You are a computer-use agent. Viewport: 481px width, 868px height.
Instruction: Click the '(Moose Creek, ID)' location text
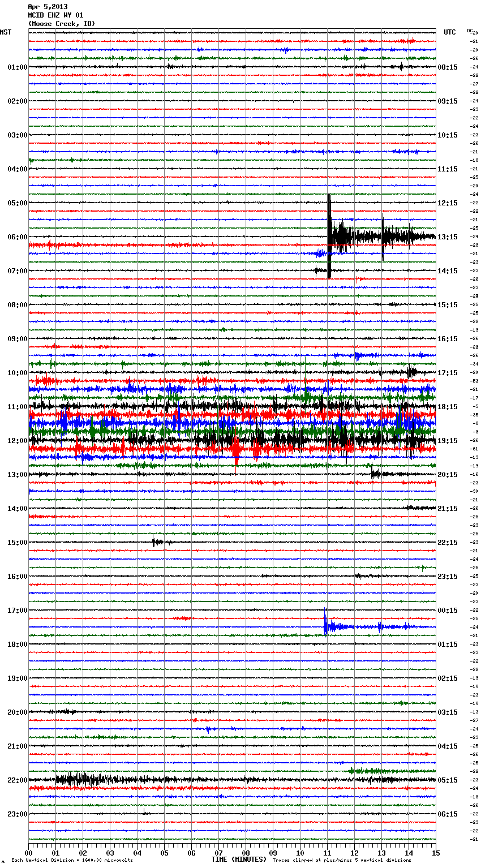(61, 24)
